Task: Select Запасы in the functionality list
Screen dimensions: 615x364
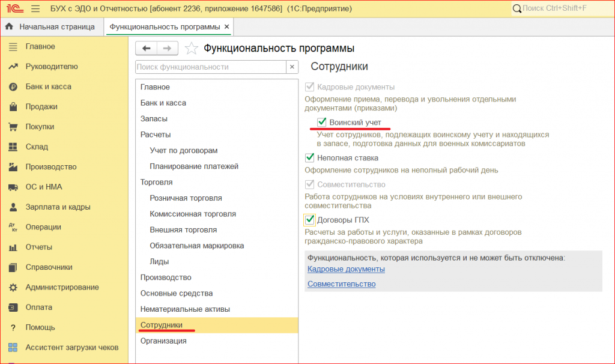Action: 217,119
